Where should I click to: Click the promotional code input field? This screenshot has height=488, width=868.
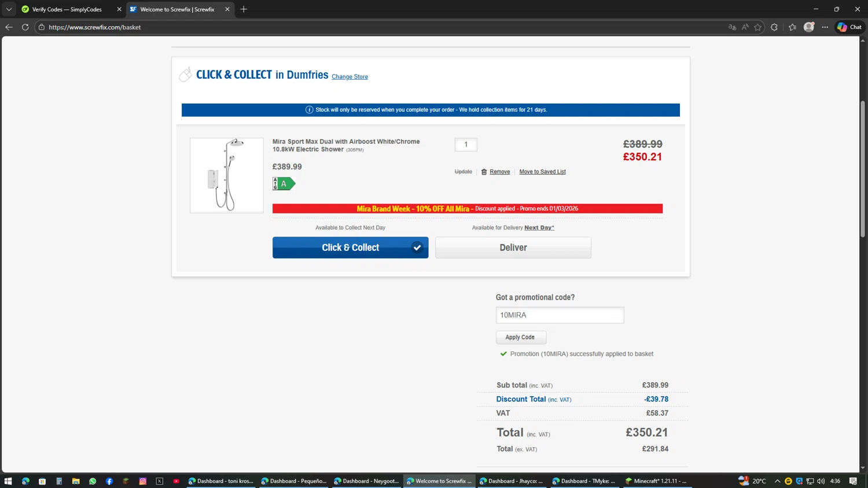pos(560,315)
